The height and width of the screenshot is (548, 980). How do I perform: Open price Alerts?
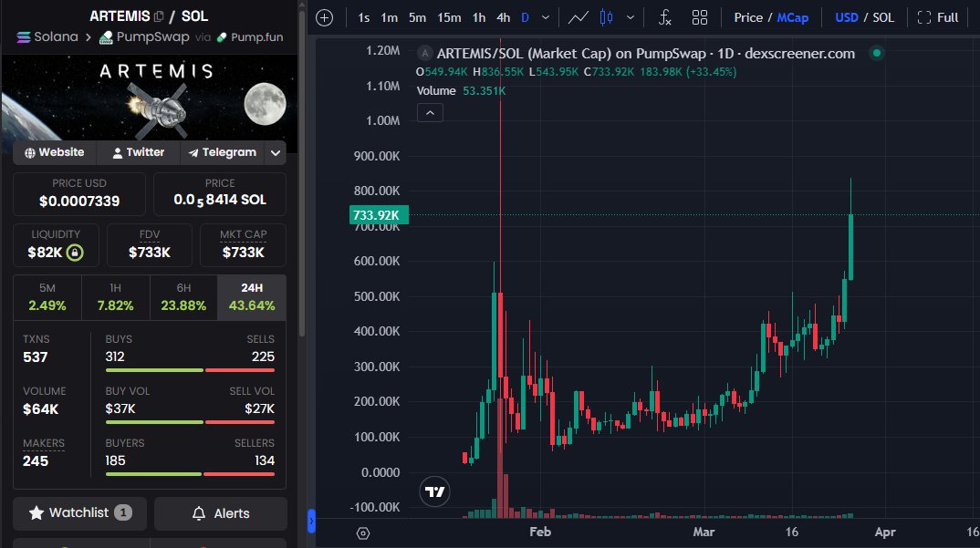[x=221, y=513]
